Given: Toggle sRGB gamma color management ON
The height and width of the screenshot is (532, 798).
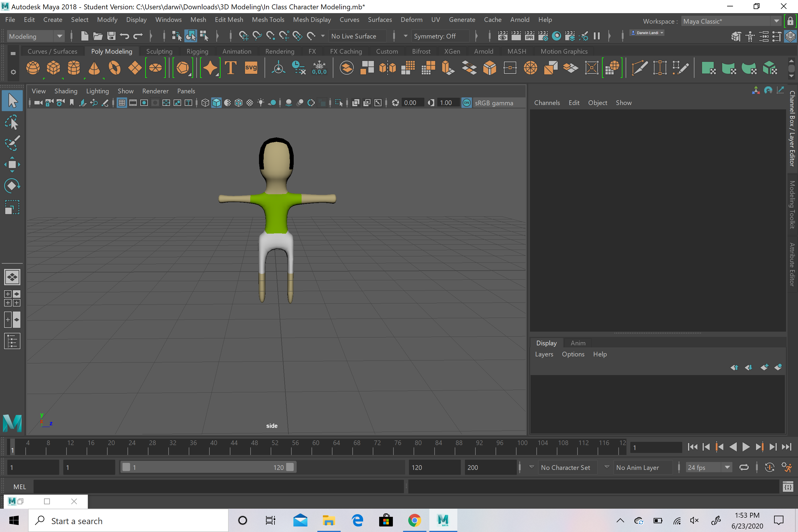Looking at the screenshot, I should point(466,103).
